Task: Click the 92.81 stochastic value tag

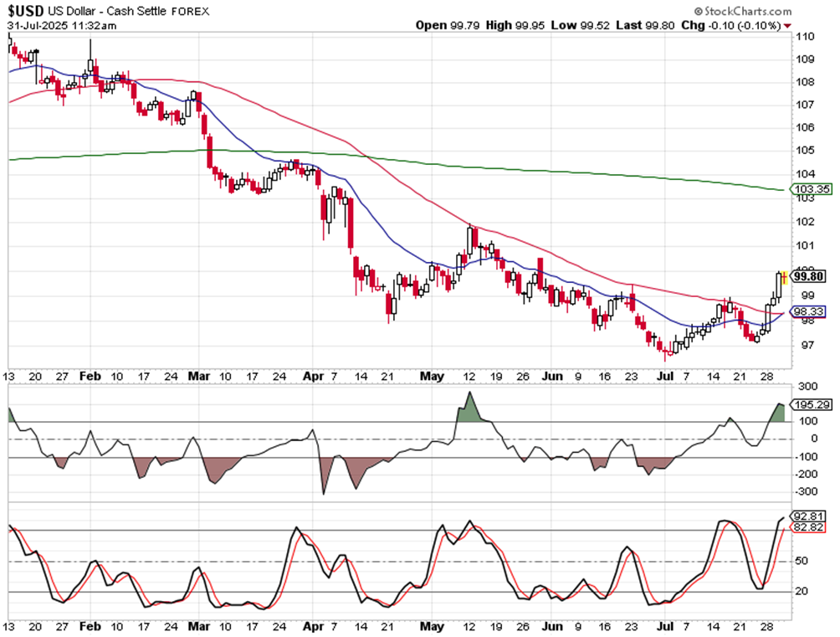Action: click(x=812, y=516)
